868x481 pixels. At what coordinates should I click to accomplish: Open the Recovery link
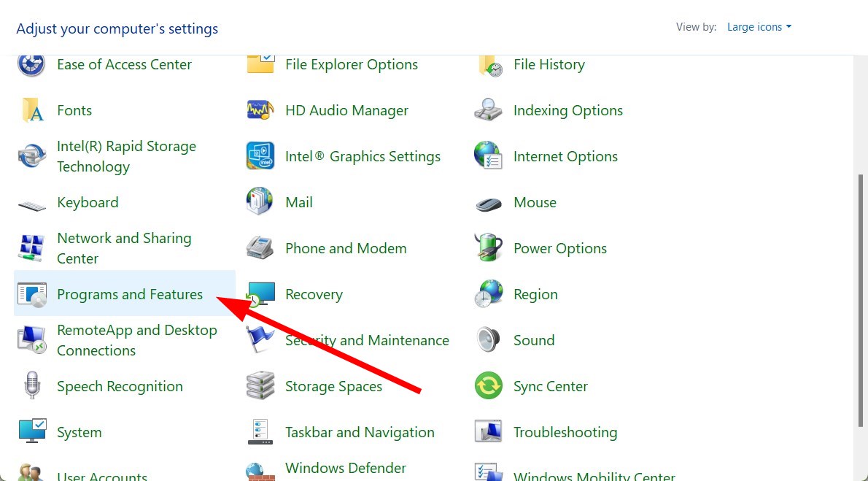point(314,294)
